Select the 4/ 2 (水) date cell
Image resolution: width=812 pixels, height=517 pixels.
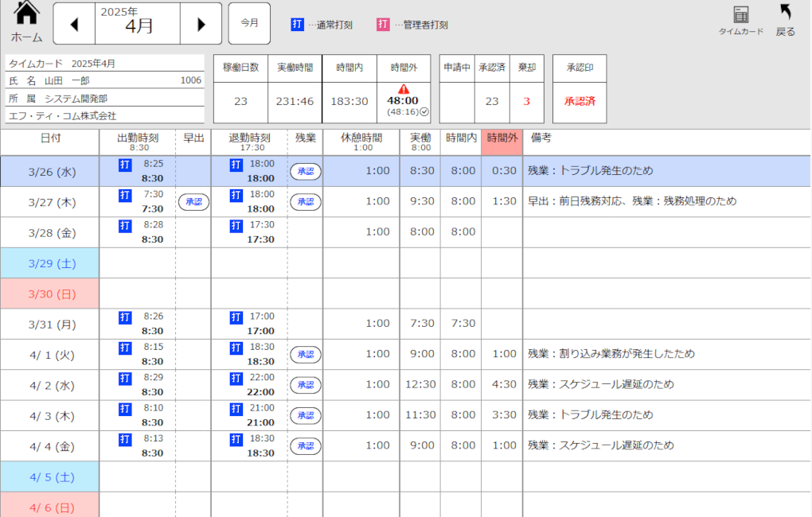(49, 386)
